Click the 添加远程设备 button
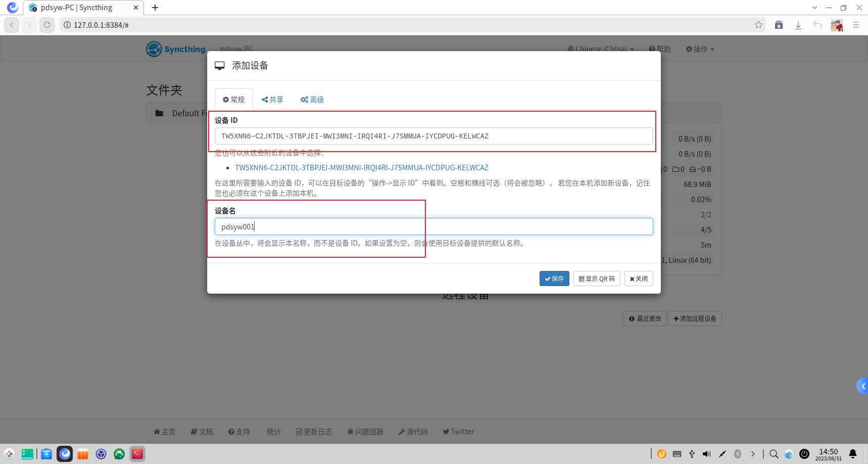Image resolution: width=868 pixels, height=464 pixels. click(695, 318)
